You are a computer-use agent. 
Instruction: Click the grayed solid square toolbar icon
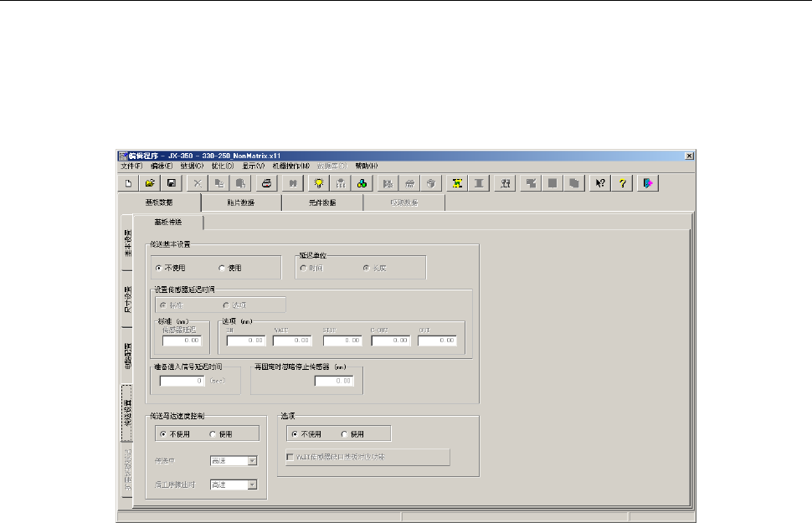point(552,183)
